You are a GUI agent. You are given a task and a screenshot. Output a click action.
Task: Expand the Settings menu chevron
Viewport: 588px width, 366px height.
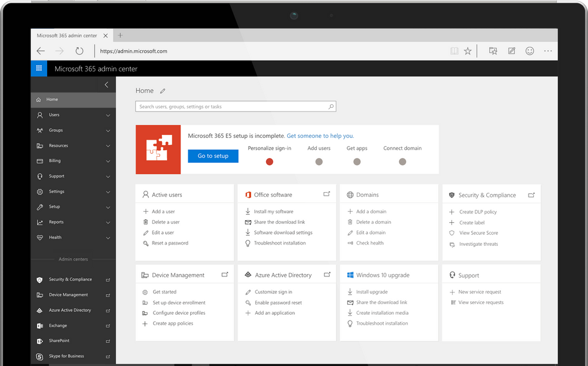108,192
